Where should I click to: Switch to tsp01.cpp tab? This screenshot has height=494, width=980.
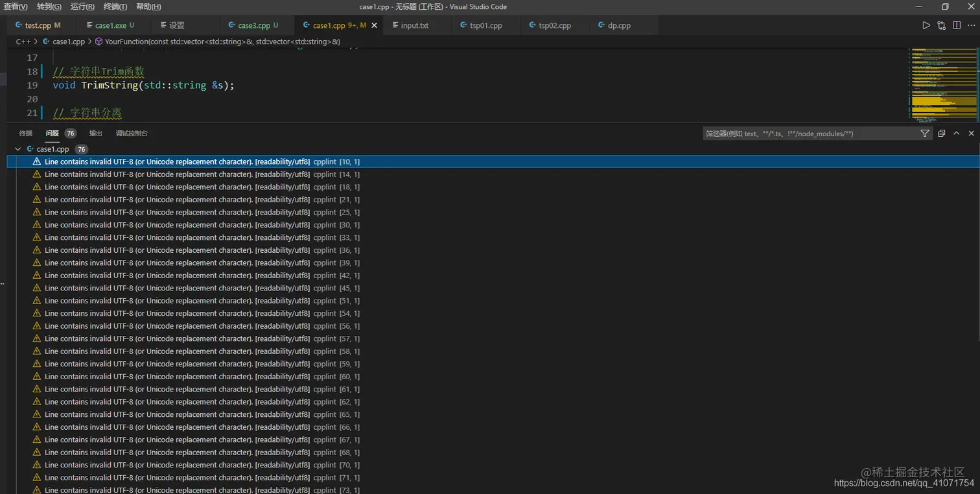coord(486,25)
